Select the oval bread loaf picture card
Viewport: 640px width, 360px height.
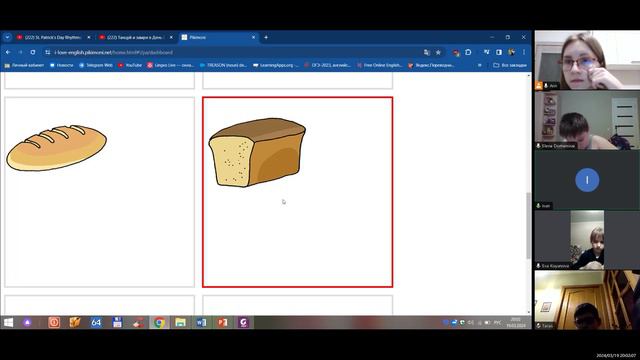coord(100,192)
